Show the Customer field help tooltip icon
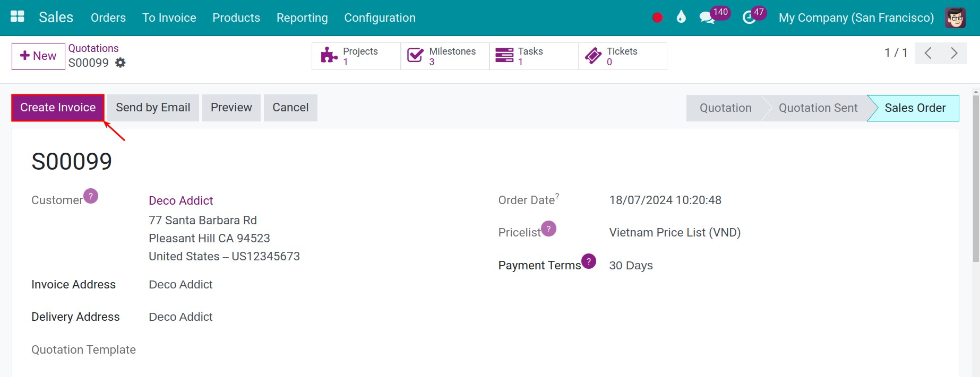 91,196
